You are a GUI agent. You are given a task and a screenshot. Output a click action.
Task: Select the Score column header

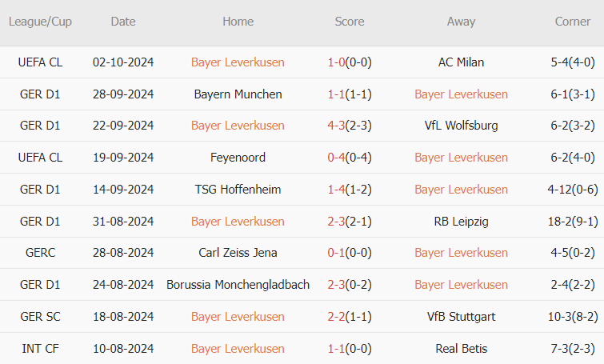pyautogui.click(x=350, y=22)
